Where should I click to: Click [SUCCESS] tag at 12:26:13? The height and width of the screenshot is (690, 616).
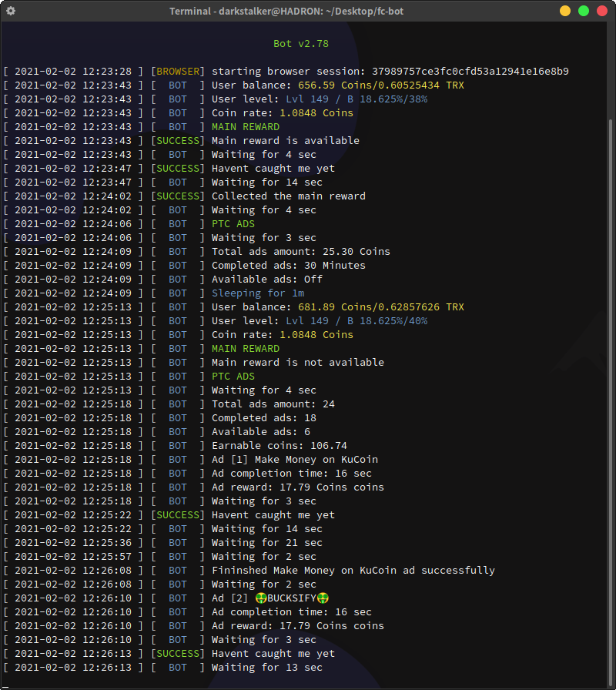(x=178, y=654)
